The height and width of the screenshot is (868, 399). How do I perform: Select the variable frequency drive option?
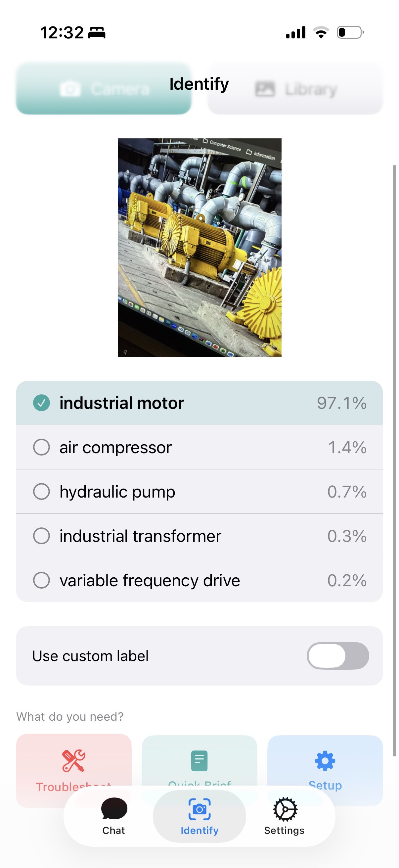(41, 580)
